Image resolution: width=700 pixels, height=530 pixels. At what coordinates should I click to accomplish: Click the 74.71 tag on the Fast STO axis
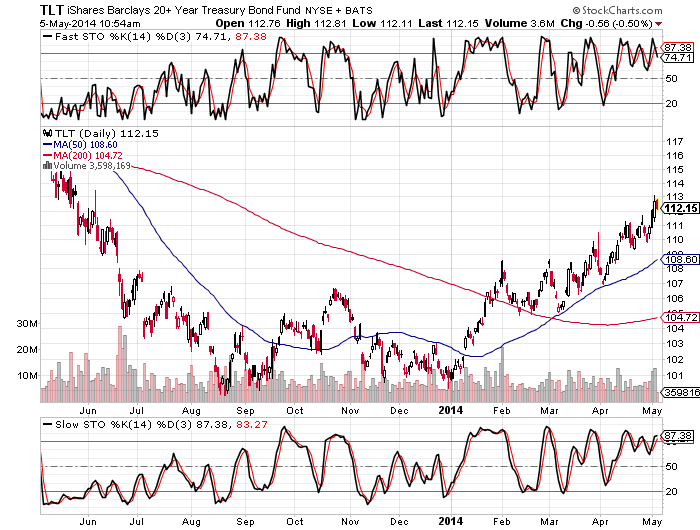point(677,58)
